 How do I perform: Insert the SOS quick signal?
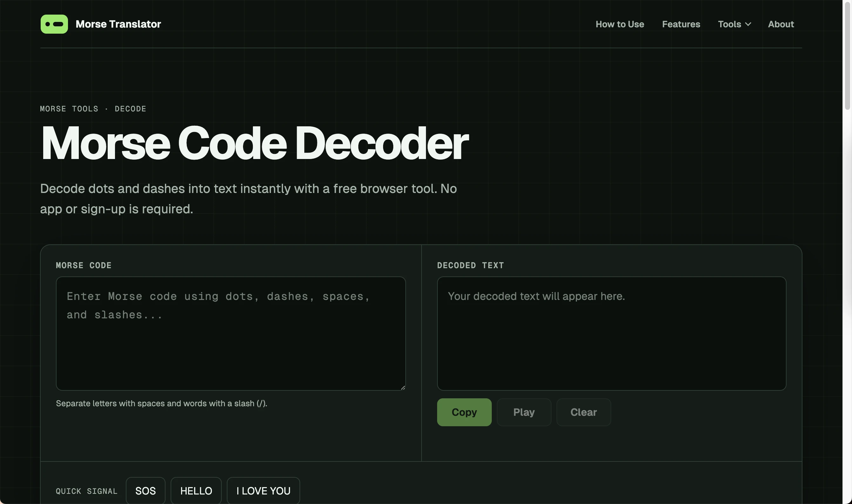tap(145, 490)
